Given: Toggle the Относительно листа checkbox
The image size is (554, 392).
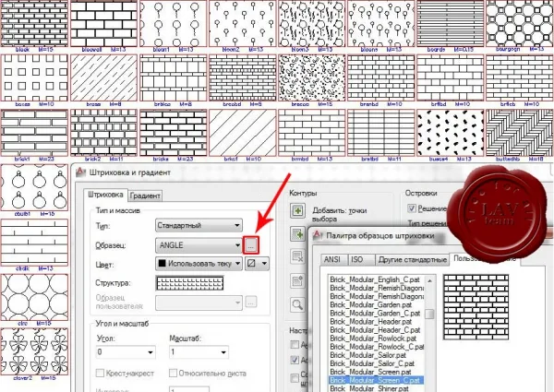Looking at the screenshot, I should tap(173, 373).
